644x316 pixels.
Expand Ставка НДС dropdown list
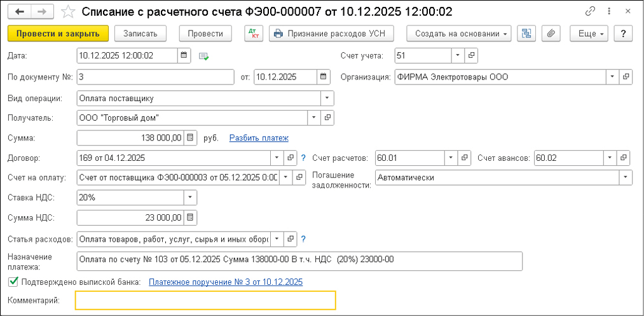click(x=191, y=198)
